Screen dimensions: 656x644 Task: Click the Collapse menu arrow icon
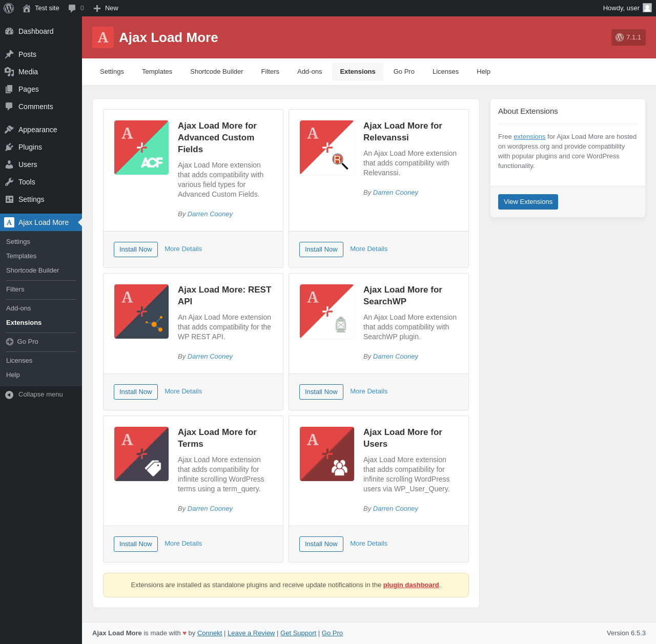[x=9, y=394]
